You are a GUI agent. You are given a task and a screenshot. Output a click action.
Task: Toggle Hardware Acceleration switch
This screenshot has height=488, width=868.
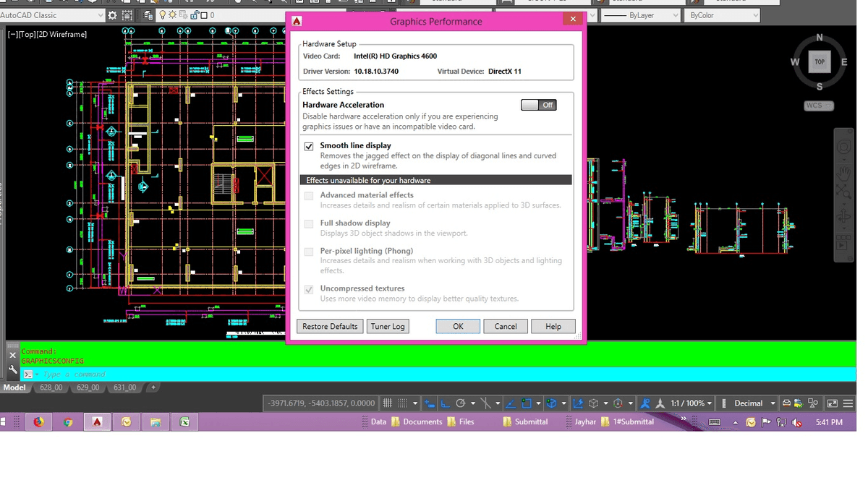538,105
